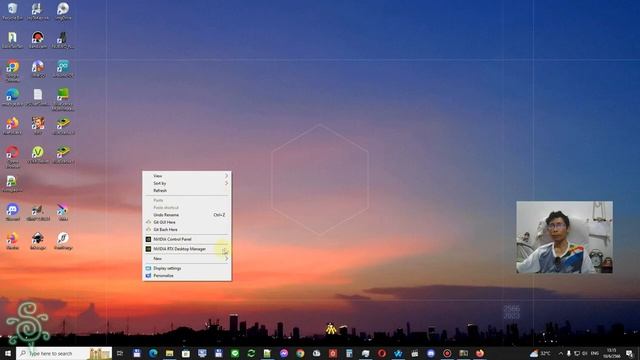
Task: Select NVIDIA RTX Desktop Manager entry
Action: [187, 249]
